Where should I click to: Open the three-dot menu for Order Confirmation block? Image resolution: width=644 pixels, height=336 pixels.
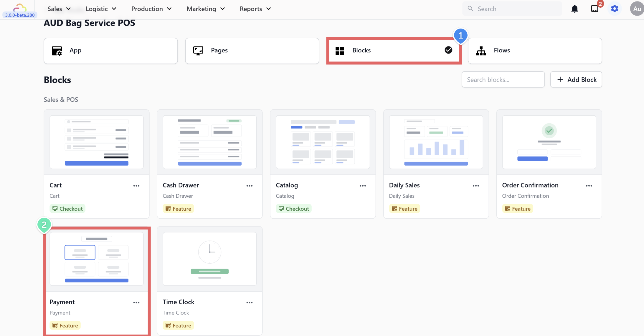pos(589,186)
